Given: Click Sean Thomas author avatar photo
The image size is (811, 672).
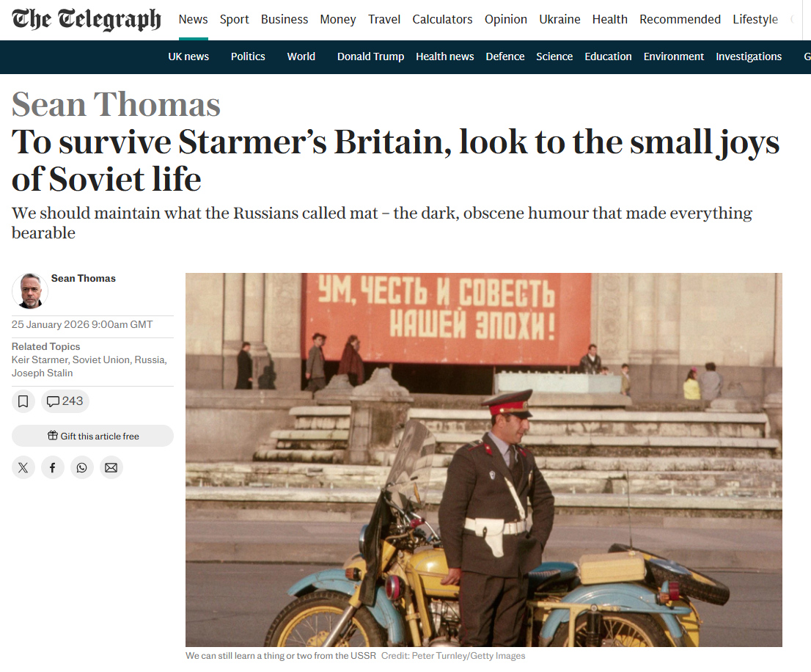Looking at the screenshot, I should coord(30,291).
